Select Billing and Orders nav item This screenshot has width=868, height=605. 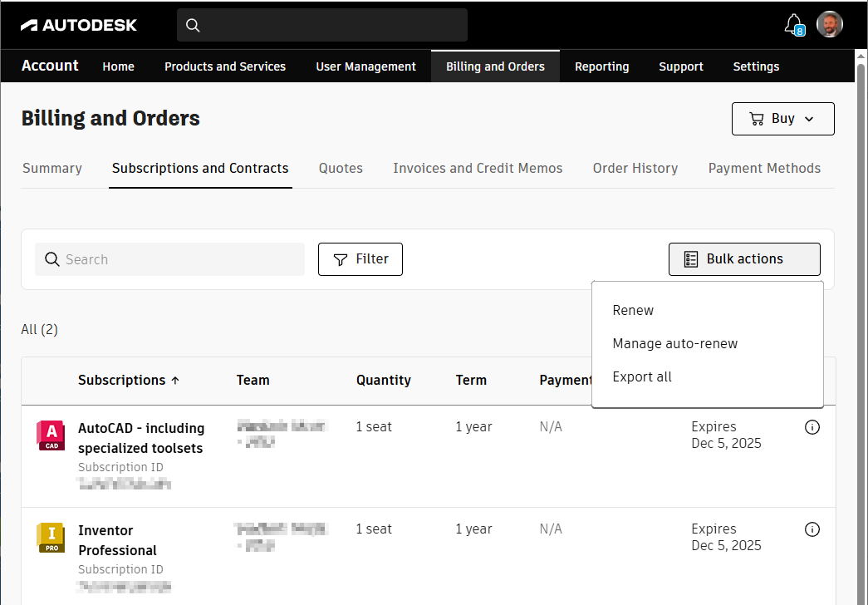(495, 66)
